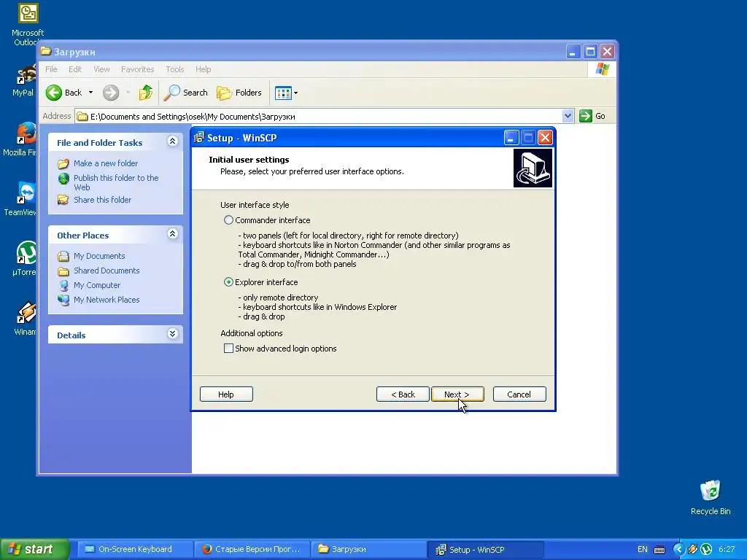The width and height of the screenshot is (747, 560).
Task: Enable Show advanced login options checkbox
Action: [x=228, y=348]
